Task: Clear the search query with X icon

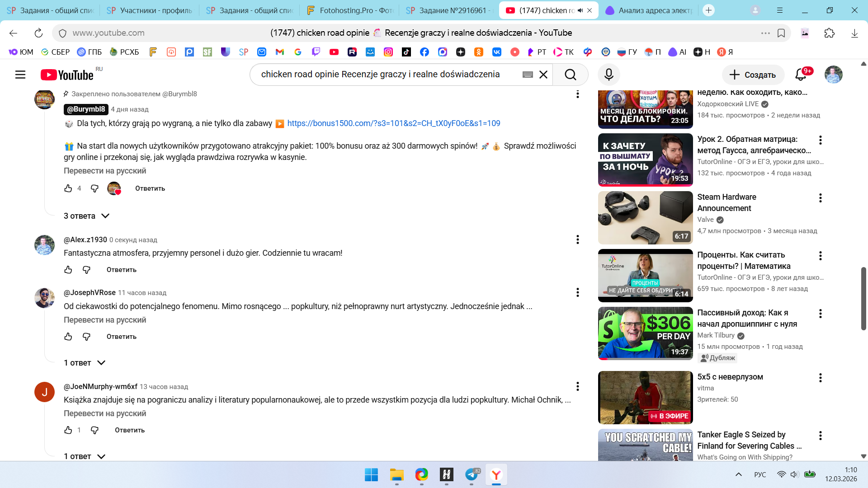Action: (x=543, y=75)
